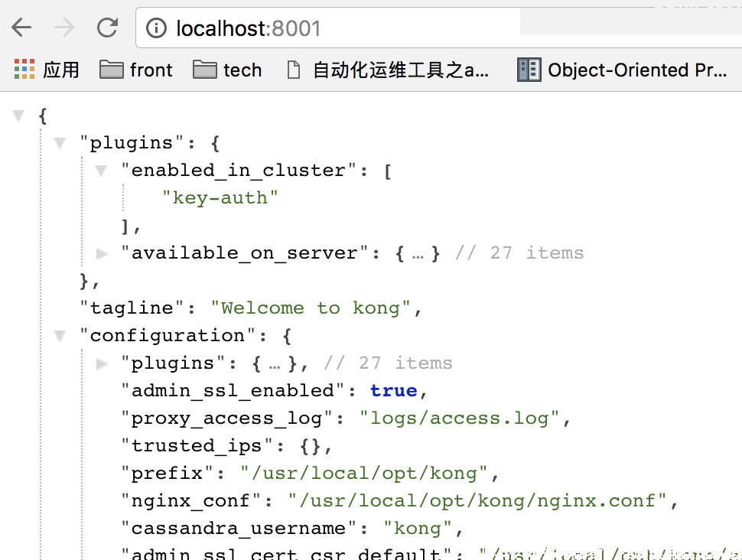Expand "plugins" inside configuration

click(102, 363)
